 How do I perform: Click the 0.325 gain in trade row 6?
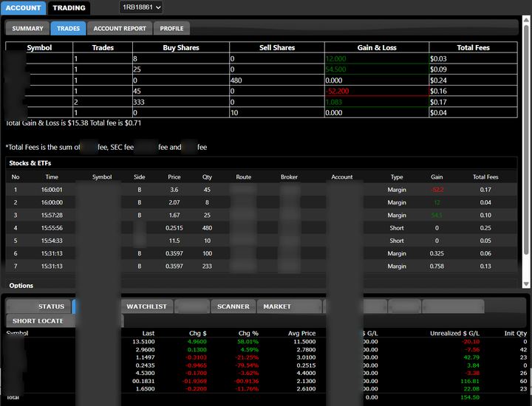pos(437,253)
